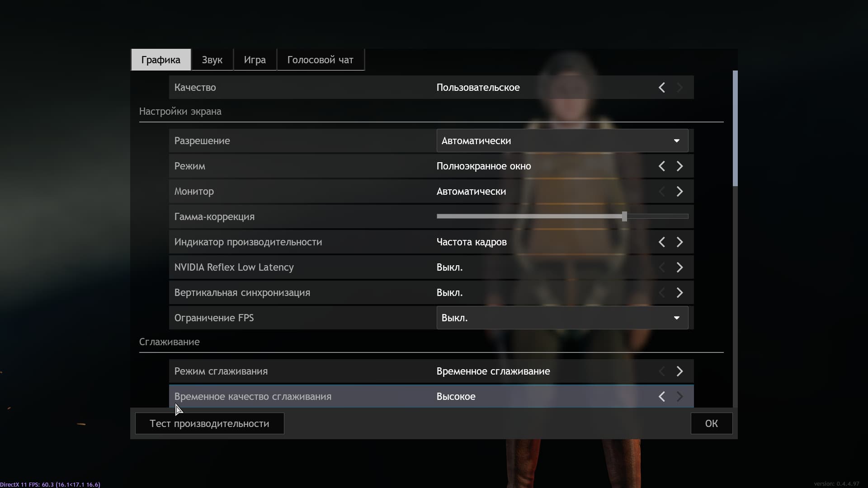Click right arrow for Режим сглаживания
Viewport: 868px width, 488px height.
679,371
